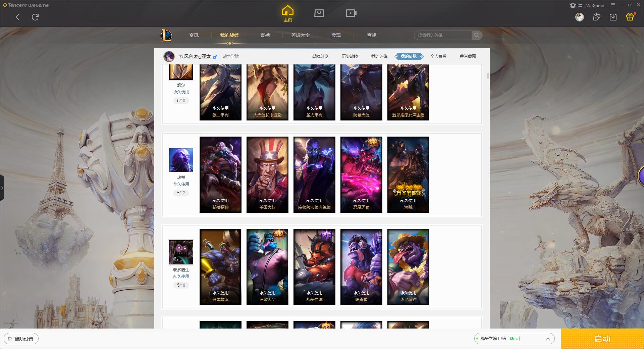The width and height of the screenshot is (644, 349).
Task: Click the 凯尔 hero portrait
Action: point(181,72)
